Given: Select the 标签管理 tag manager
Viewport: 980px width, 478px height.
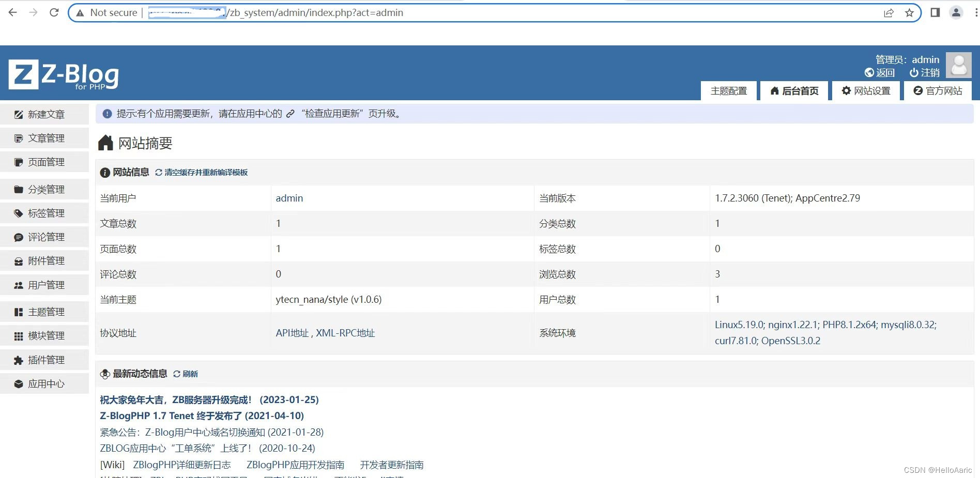Looking at the screenshot, I should [x=45, y=213].
